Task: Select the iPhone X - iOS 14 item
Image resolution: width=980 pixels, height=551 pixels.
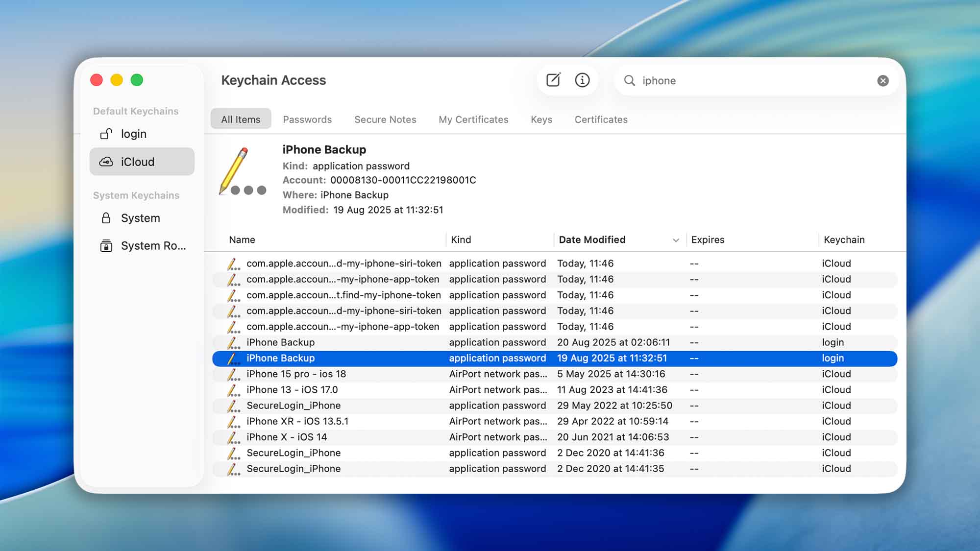Action: click(555, 437)
